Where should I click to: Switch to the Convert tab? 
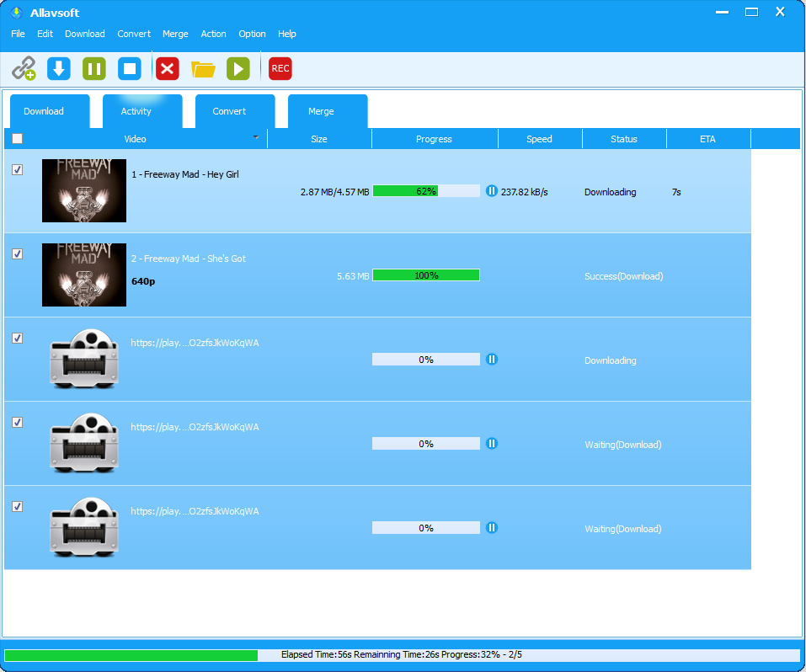click(235, 111)
